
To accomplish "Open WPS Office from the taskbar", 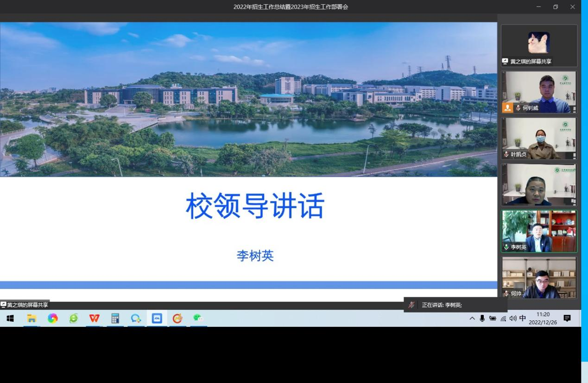I will 94,318.
